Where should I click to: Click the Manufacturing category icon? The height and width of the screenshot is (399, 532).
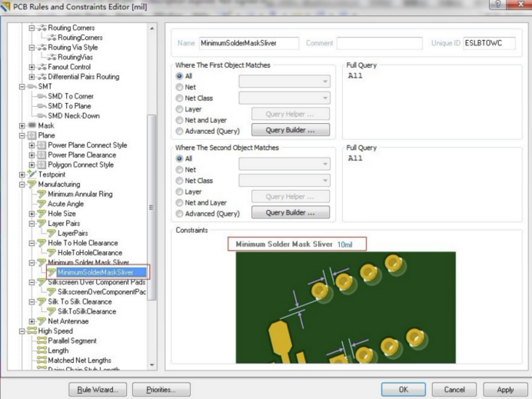coord(32,185)
